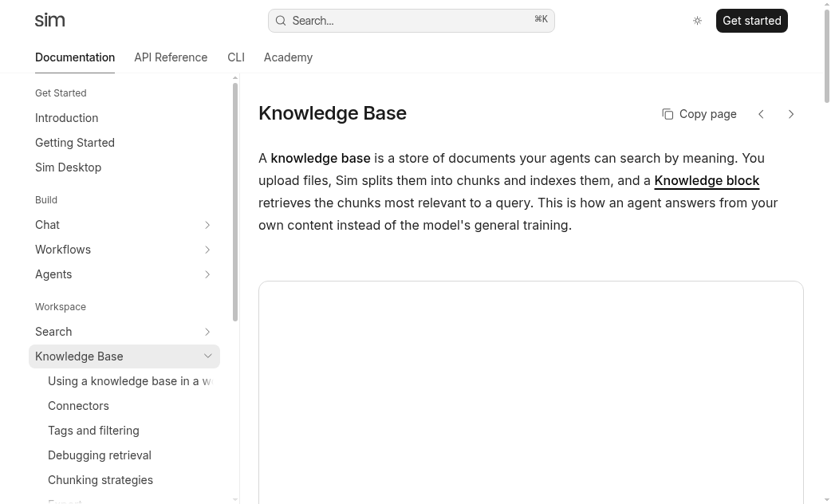
Task: Click the Get started button
Action: pos(751,21)
